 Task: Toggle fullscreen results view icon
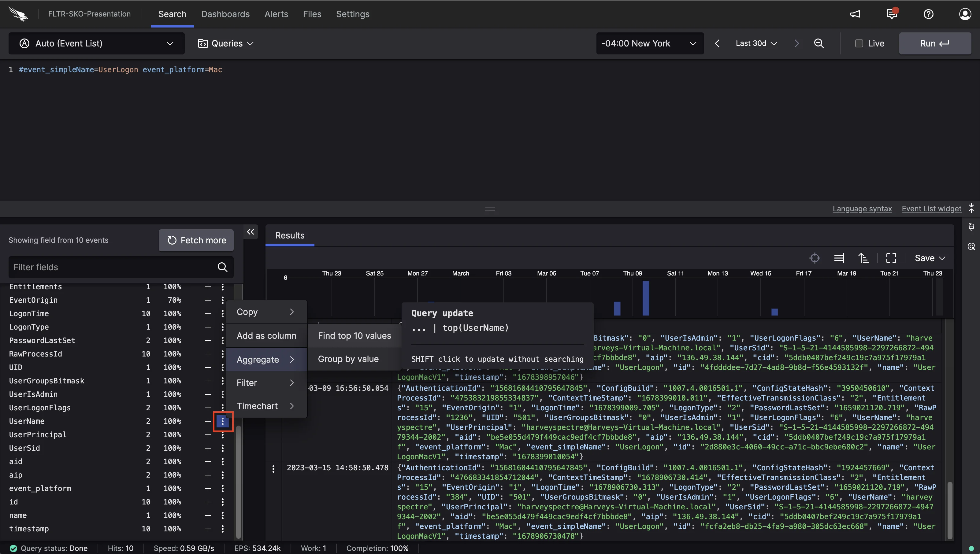click(891, 258)
